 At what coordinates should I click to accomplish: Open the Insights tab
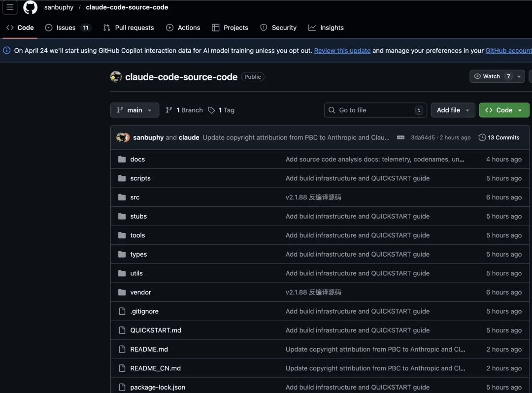[x=326, y=28]
